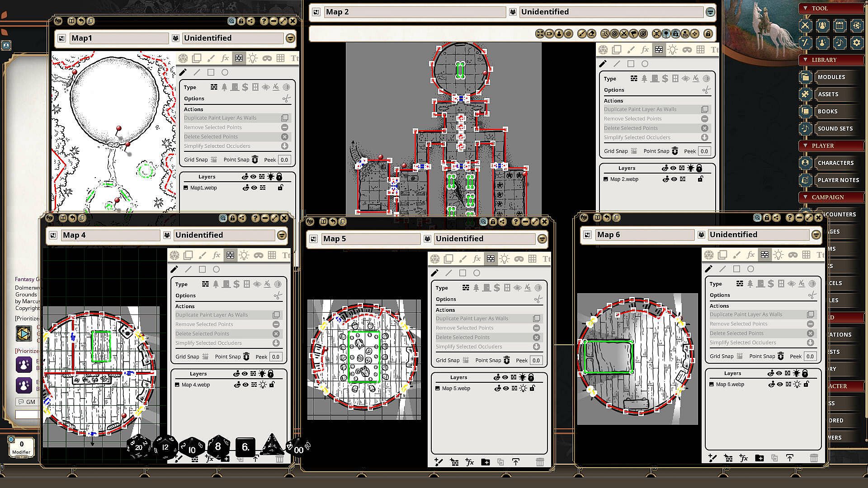Screen dimensions: 868x488
Task: Switch to Grid tab in Map 2 toolbar
Action: tap(700, 50)
